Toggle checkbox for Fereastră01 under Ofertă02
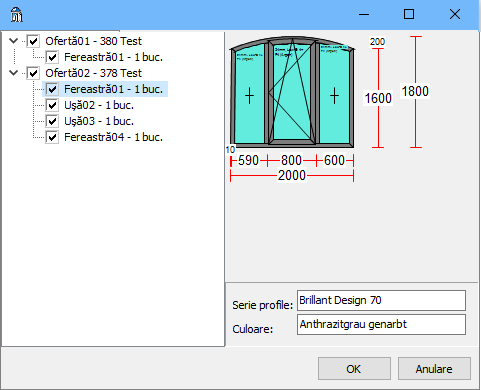 point(52,89)
